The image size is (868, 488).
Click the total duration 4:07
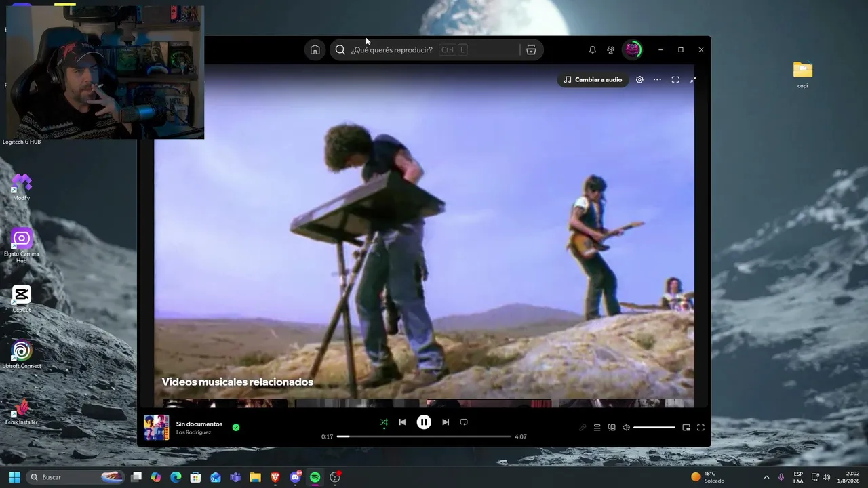tap(521, 436)
